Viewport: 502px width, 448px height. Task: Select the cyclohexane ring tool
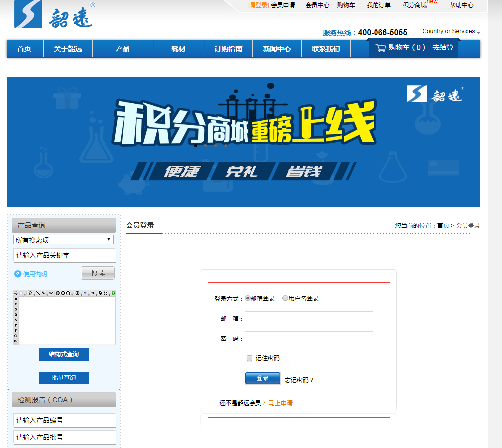click(63, 293)
